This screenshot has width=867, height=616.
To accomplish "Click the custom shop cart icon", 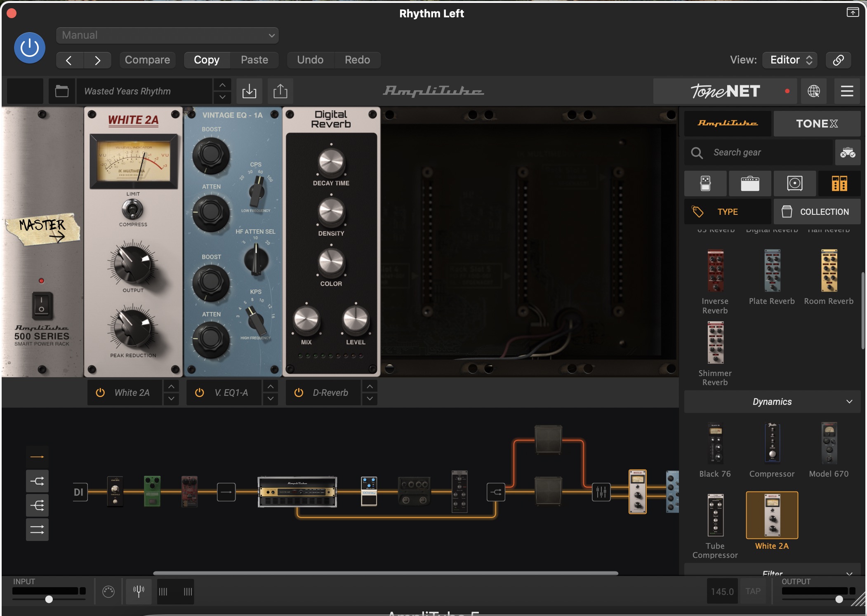I will pos(848,153).
